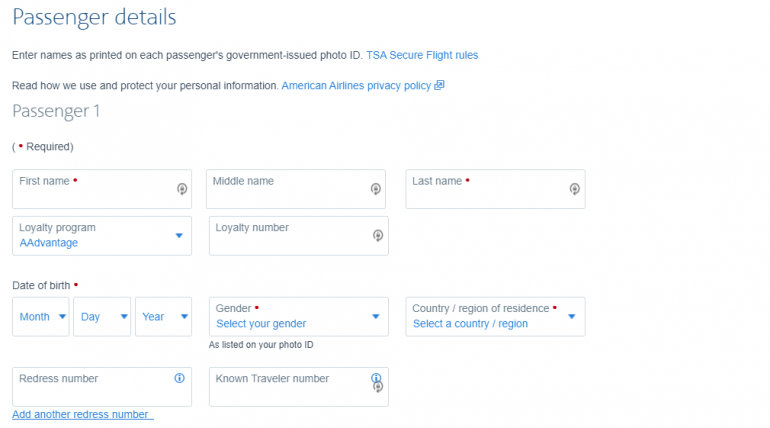Click the Redress number info icon
Screen dimensions: 770x428
pos(180,378)
